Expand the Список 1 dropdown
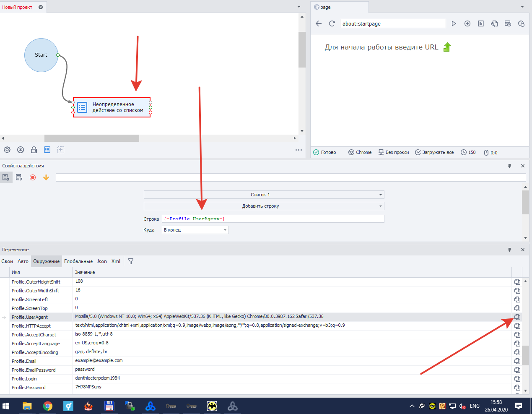Image resolution: width=532 pixels, height=414 pixels. coord(264,195)
